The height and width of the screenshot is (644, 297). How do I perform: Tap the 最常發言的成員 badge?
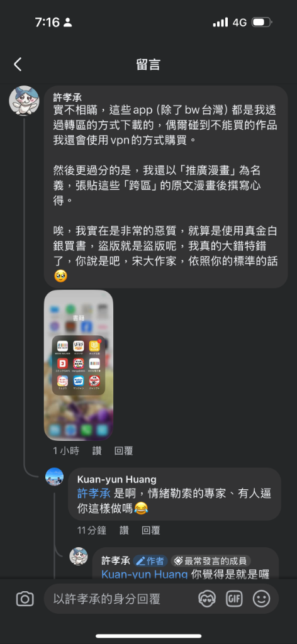point(211,561)
